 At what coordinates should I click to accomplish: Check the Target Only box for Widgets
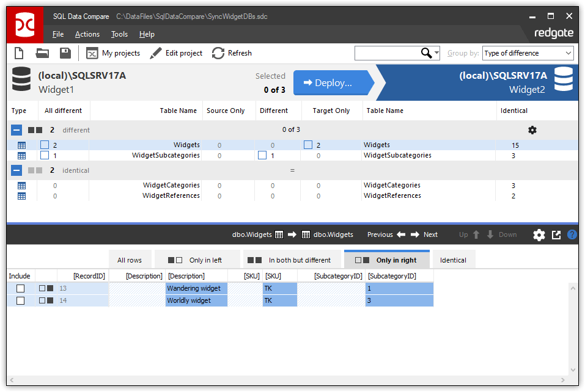(x=308, y=145)
